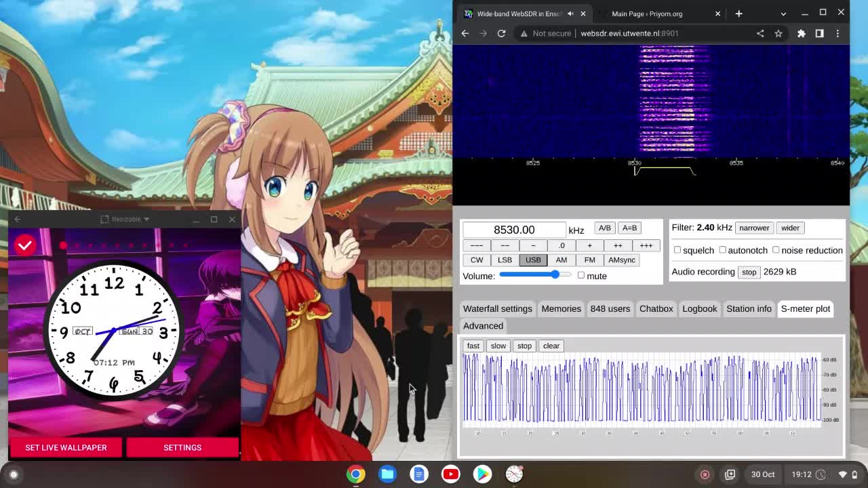Enable the squelch checkbox
The image size is (868, 488).
coord(677,250)
